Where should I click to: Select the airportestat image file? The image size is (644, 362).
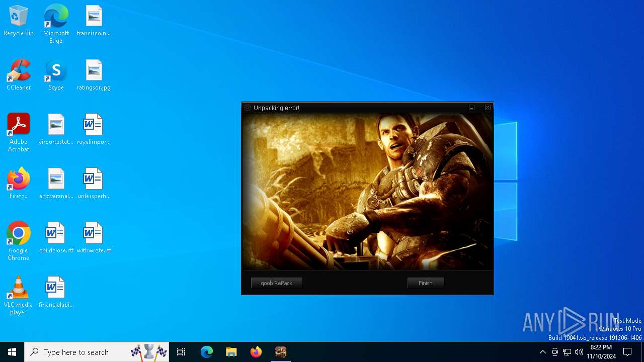pyautogui.click(x=56, y=130)
